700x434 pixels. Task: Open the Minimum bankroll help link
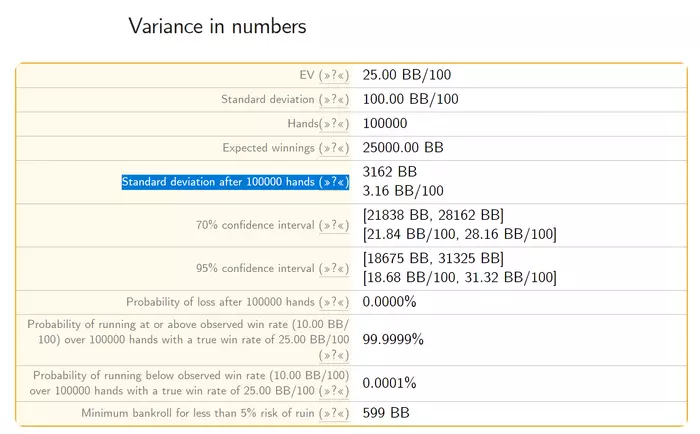pos(334,414)
